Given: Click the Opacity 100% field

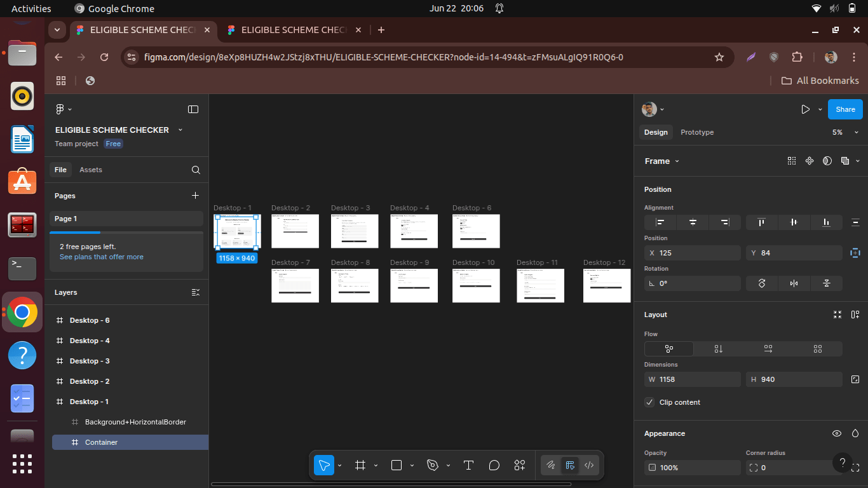Looking at the screenshot, I should coord(691,468).
